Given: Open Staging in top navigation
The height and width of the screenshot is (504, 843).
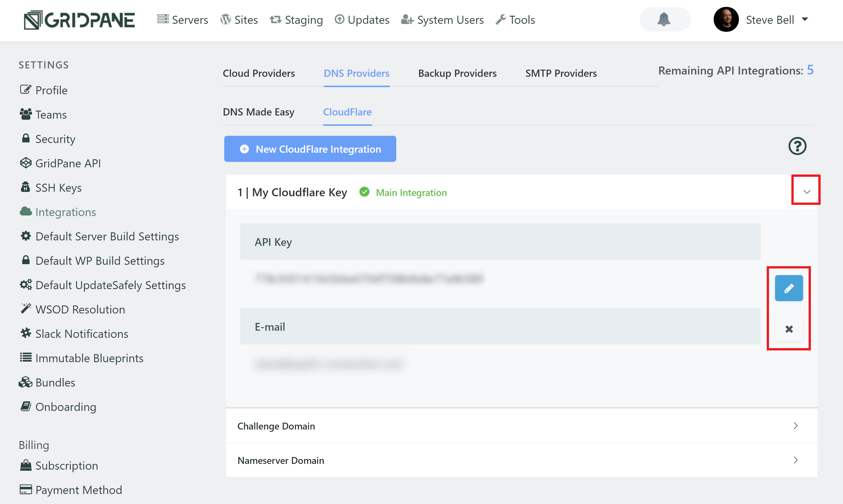Looking at the screenshot, I should (x=296, y=20).
